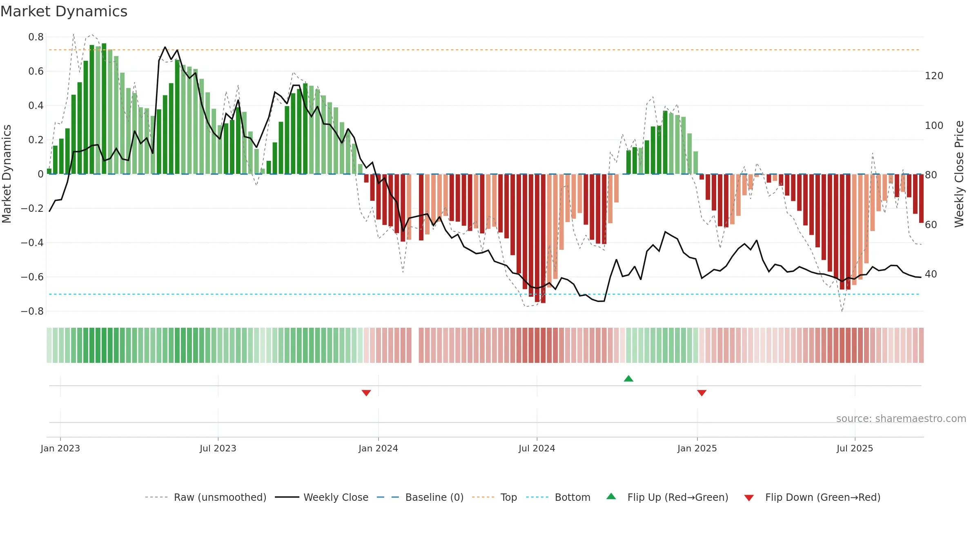
Task: Toggle the Weekly Close legend entry
Action: click(321, 497)
